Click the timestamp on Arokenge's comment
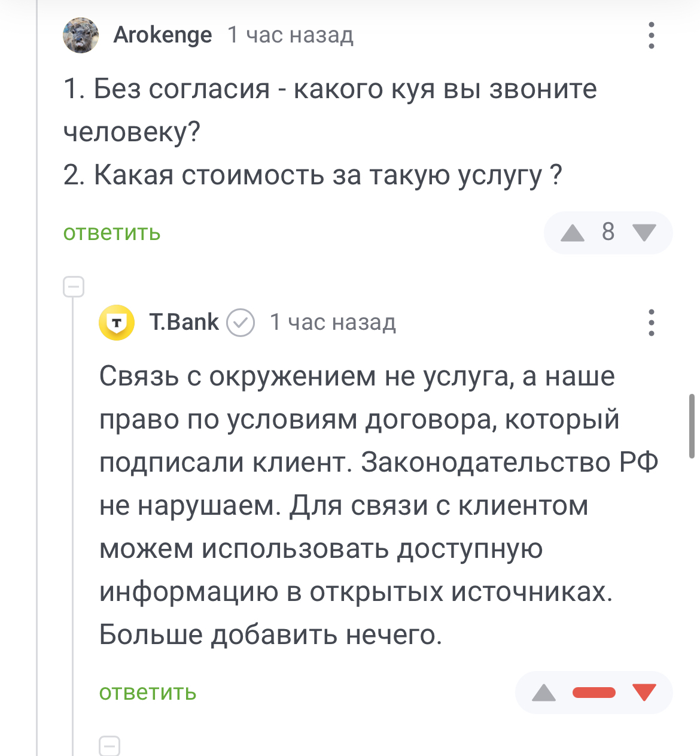This screenshot has width=700, height=756. [x=290, y=35]
